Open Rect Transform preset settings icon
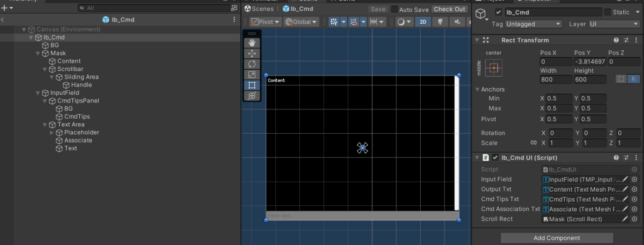 tap(626, 40)
